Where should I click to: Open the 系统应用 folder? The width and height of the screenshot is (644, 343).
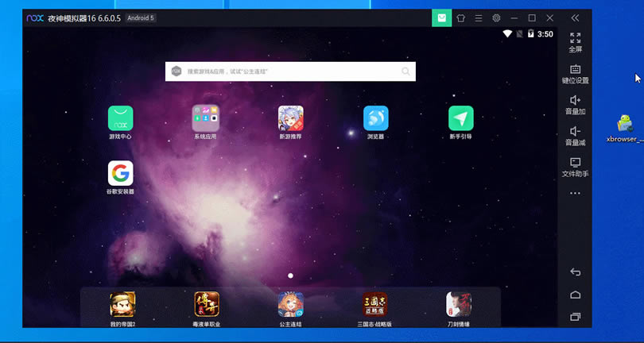205,118
